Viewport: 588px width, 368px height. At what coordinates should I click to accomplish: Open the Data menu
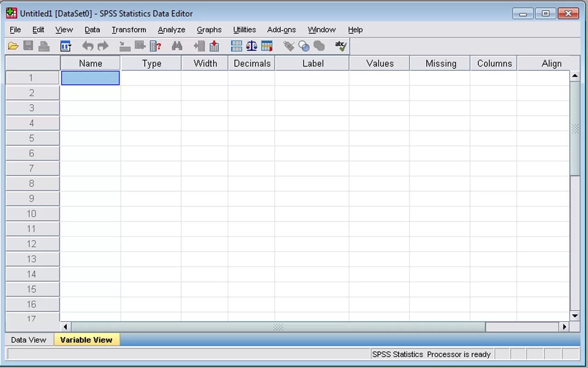[92, 29]
